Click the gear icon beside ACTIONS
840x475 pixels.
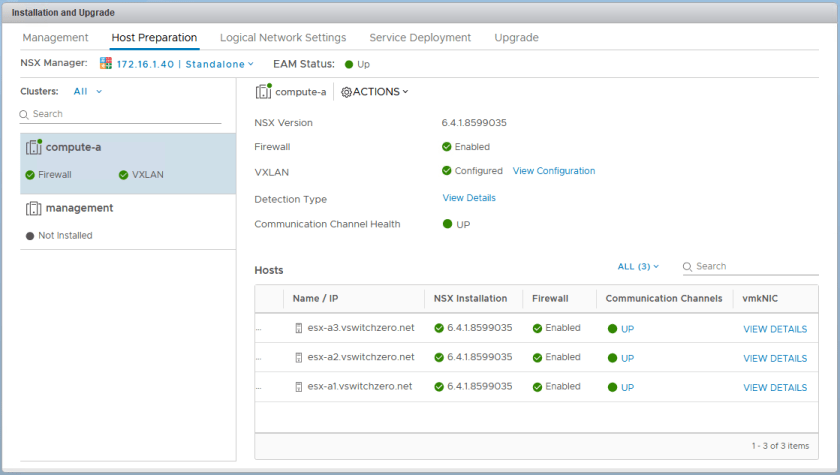[x=346, y=92]
